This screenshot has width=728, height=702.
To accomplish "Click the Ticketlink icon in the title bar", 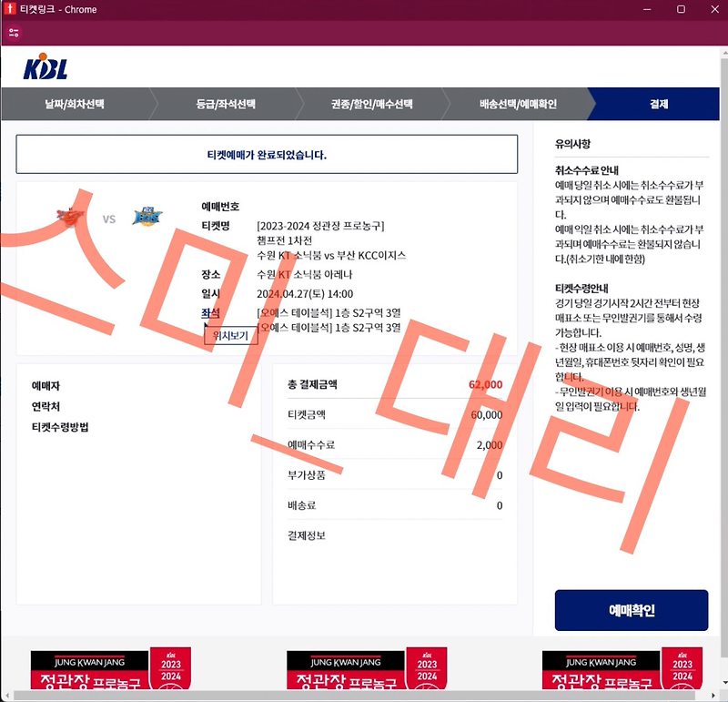I will tap(9, 9).
